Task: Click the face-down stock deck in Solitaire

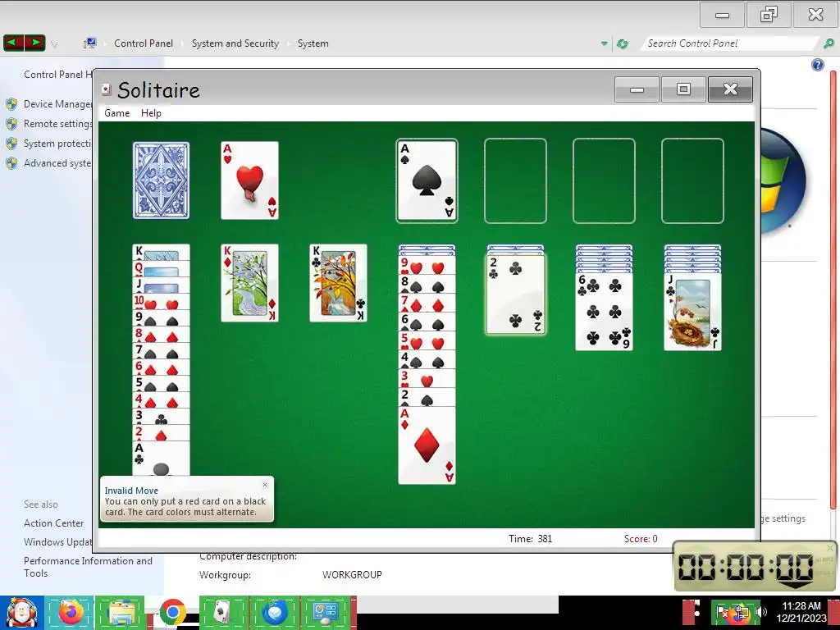Action: click(162, 180)
